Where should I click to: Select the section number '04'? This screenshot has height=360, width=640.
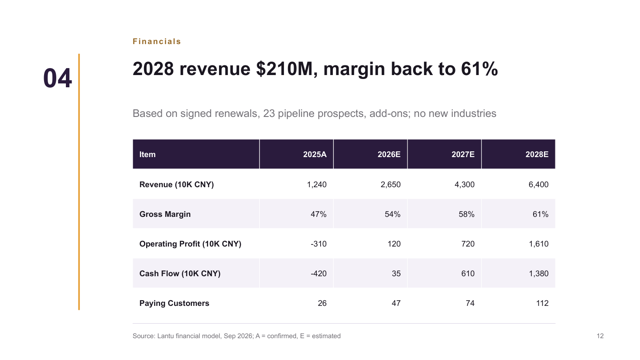pyautogui.click(x=58, y=78)
